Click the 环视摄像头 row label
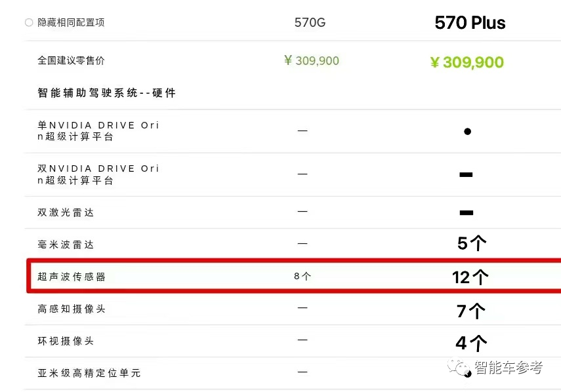The image size is (561, 392). tap(66, 341)
